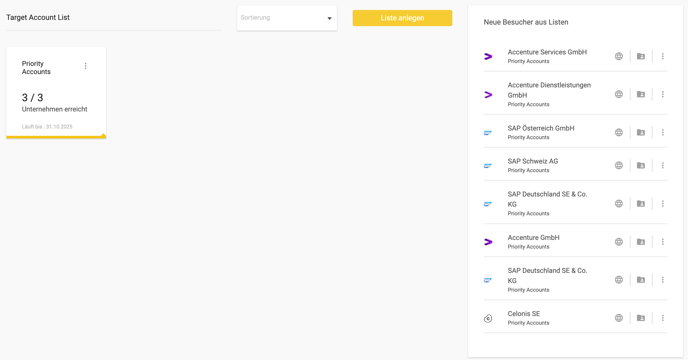Click folder icon for SAP Schweiz AG

[x=641, y=166]
